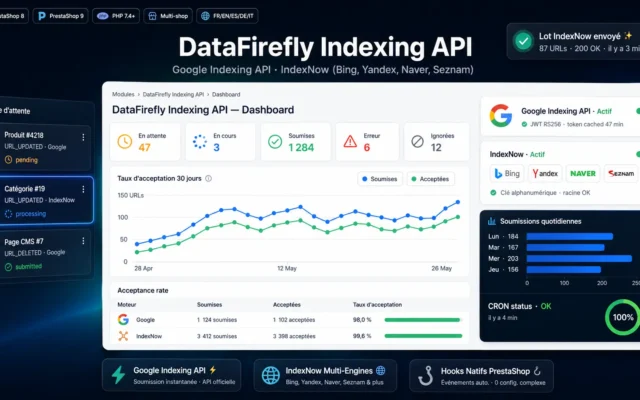Image resolution: width=640 pixels, height=400 pixels.
Task: Click the last blue data point on the chart
Action: (458, 202)
